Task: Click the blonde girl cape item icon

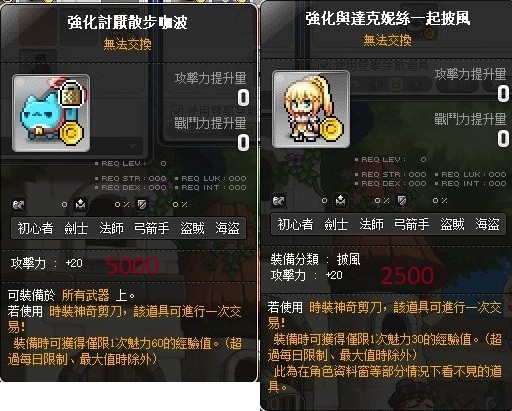Action: tap(311, 109)
